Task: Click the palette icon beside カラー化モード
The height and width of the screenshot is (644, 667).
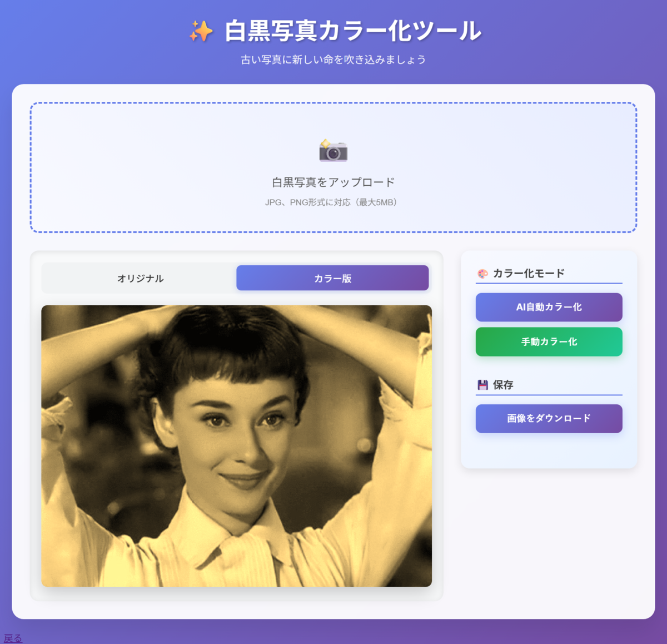Action: click(482, 274)
